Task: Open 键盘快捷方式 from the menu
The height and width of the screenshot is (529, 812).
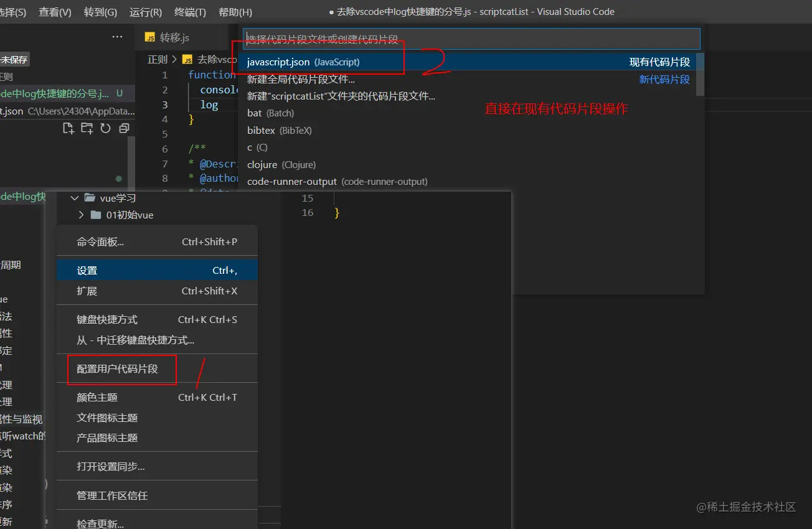Action: click(157, 320)
